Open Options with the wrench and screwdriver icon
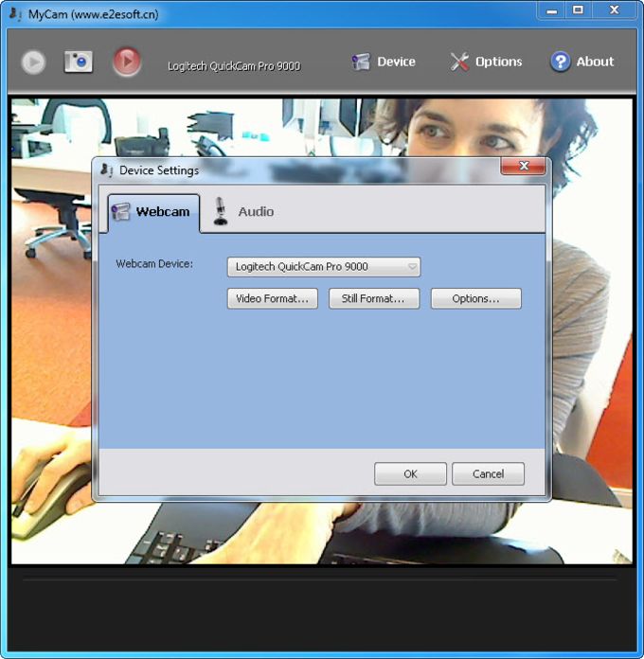 [486, 62]
